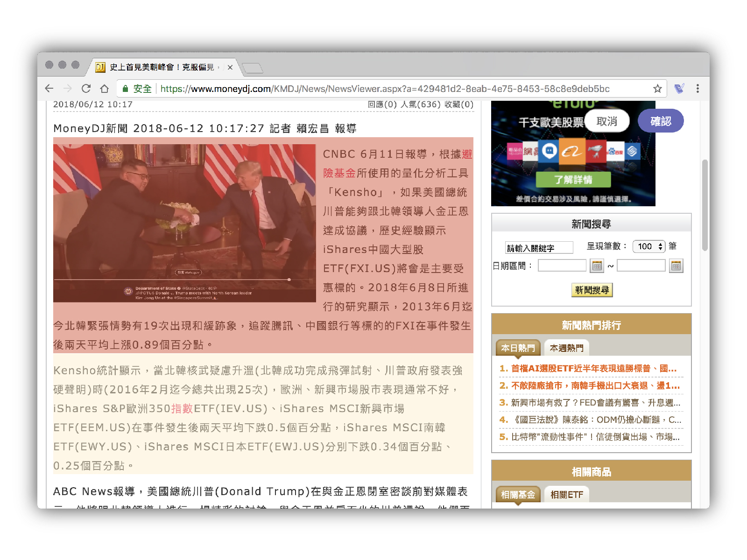Reload the page with refresh icon

pos(86,89)
